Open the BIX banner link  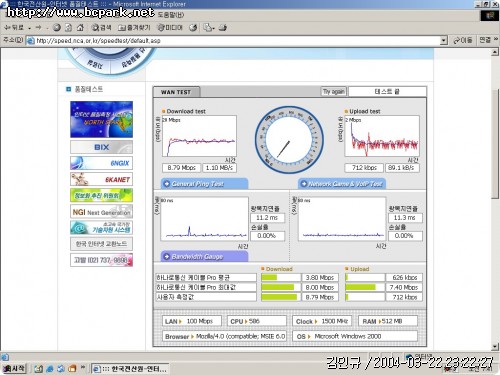coord(101,147)
